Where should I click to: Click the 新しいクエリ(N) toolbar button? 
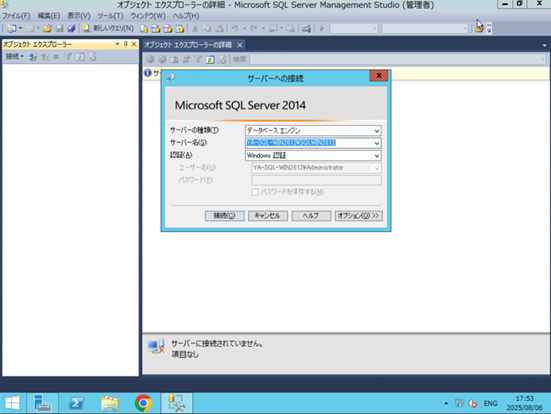tap(108, 28)
